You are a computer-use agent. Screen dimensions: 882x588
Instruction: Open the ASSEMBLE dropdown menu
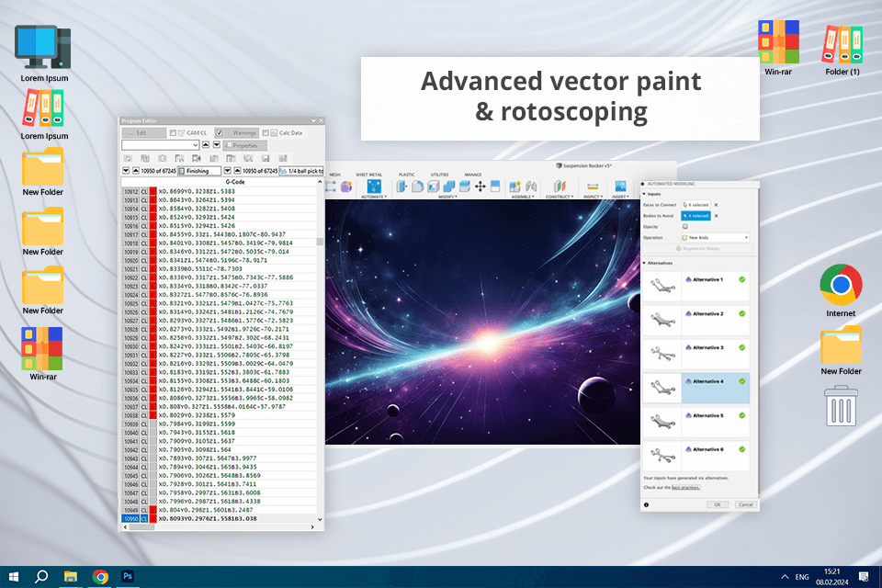click(523, 197)
